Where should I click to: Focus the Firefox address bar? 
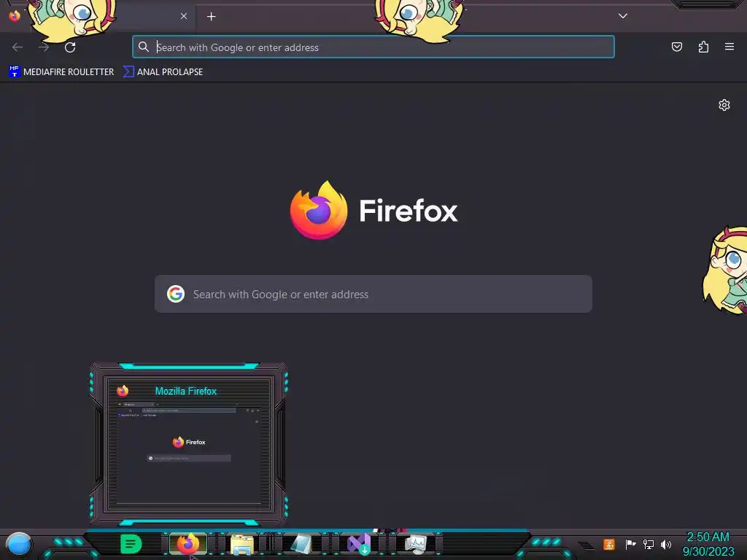tap(373, 47)
